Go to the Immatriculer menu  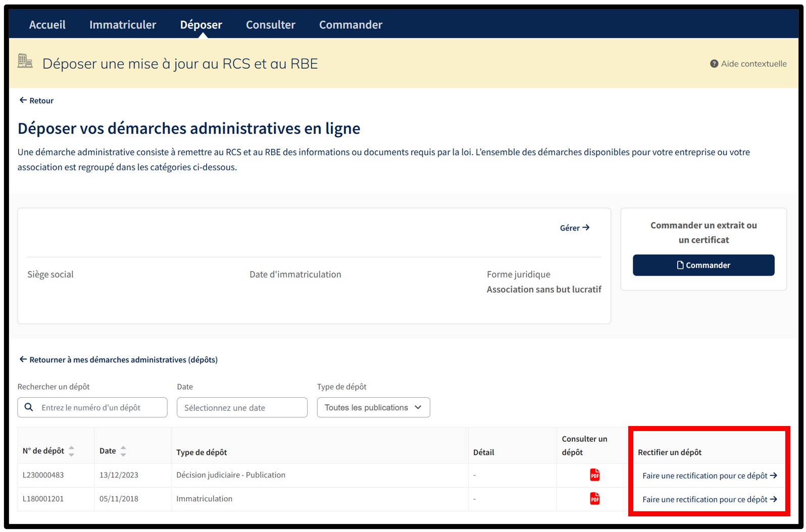click(x=123, y=25)
